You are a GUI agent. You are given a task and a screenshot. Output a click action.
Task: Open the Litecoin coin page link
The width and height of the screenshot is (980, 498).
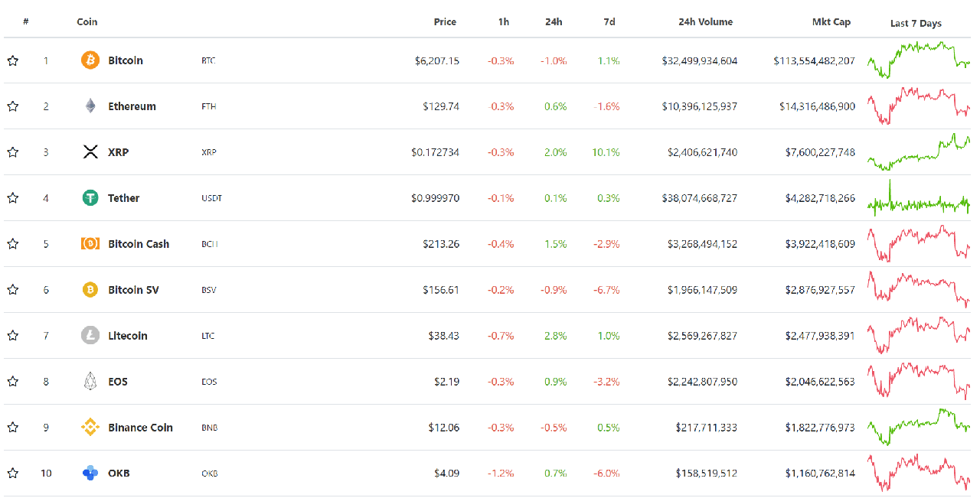click(x=128, y=336)
